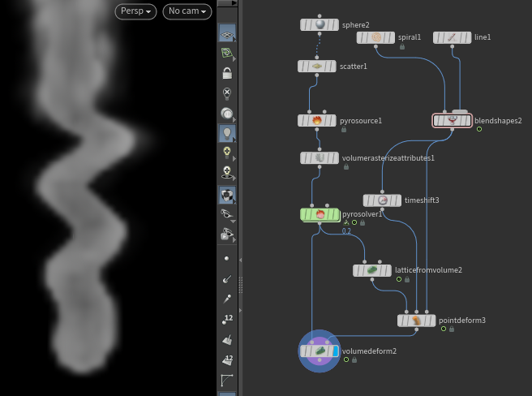The width and height of the screenshot is (532, 396).
Task: Select the pyrosource1 flame node
Action: click(317, 121)
